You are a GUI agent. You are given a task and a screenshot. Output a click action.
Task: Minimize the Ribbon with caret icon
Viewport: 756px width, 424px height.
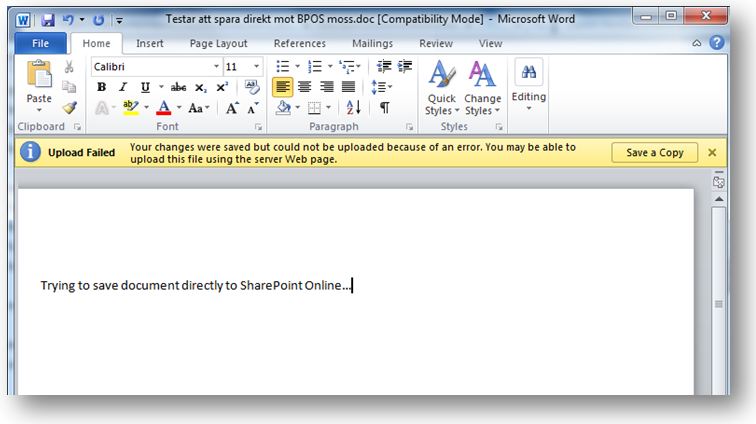point(697,43)
